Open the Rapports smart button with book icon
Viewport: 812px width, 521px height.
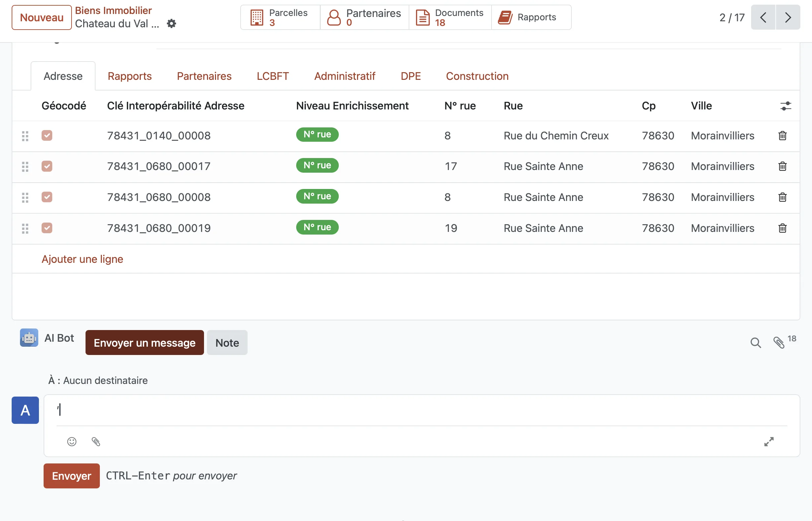tap(531, 17)
